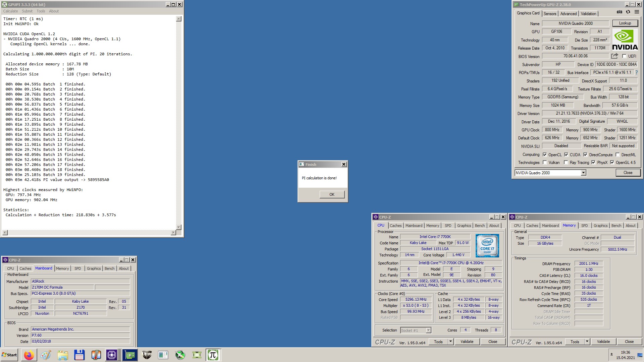Click the Core Speed value 5296.13 MHz
Viewport: 644px width, 362px height.
[x=416, y=300]
